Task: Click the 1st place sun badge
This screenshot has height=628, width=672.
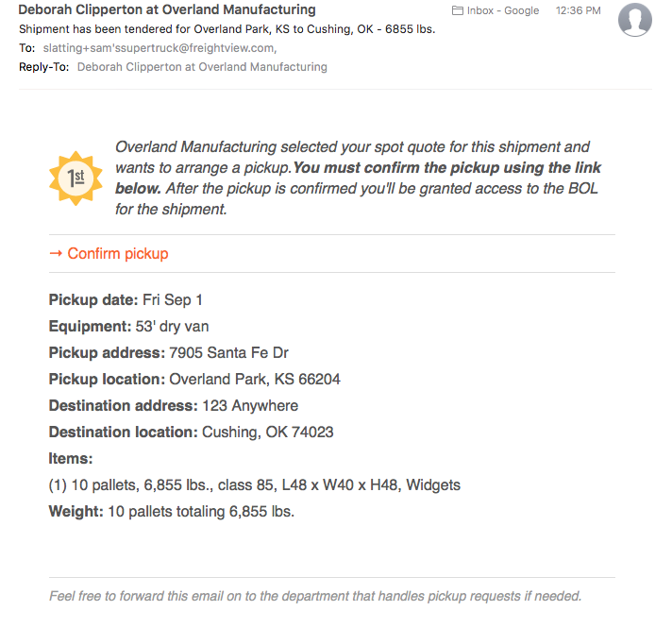Action: [76, 178]
